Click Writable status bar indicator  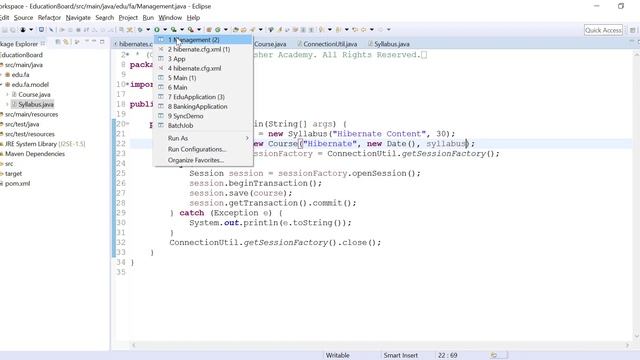click(x=338, y=355)
